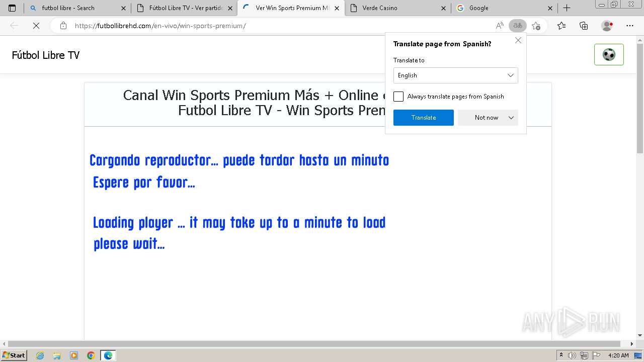
Task: Click the Not now button
Action: click(x=487, y=118)
